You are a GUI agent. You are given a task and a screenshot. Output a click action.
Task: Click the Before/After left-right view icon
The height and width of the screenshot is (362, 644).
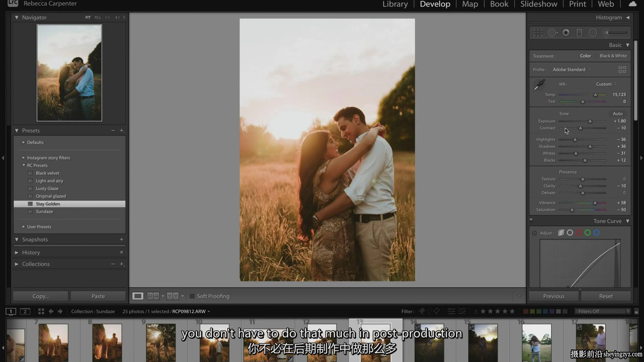pyautogui.click(x=153, y=296)
